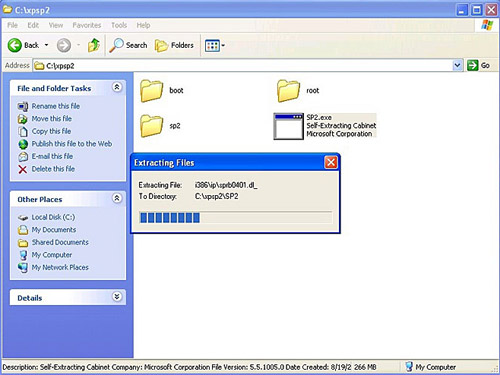The image size is (500, 375).
Task: Open the Views dropdown button
Action: (215, 45)
